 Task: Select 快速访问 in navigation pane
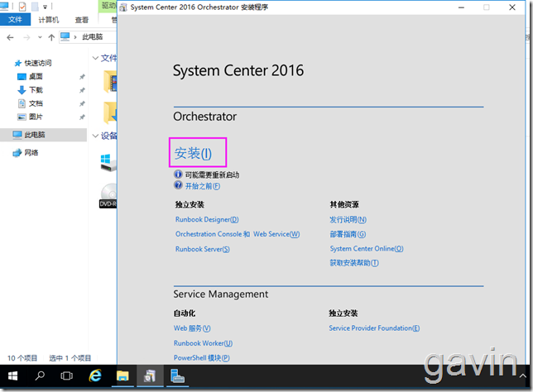click(38, 63)
